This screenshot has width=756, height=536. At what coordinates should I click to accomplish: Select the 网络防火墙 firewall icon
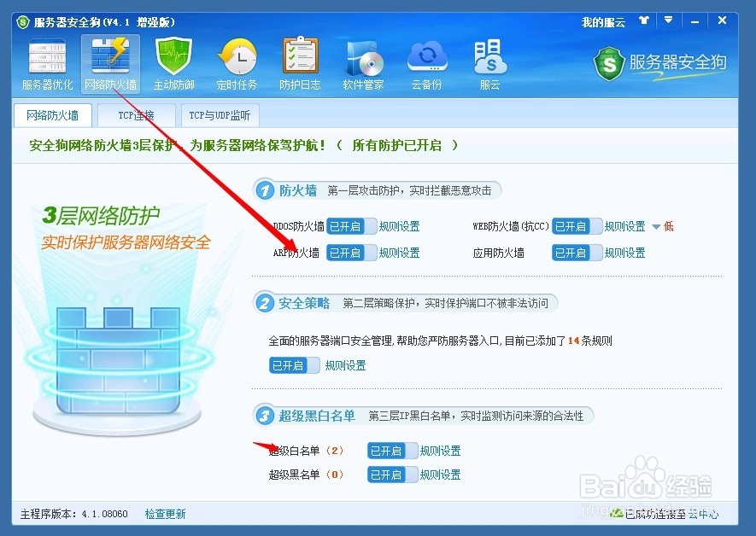pyautogui.click(x=110, y=65)
